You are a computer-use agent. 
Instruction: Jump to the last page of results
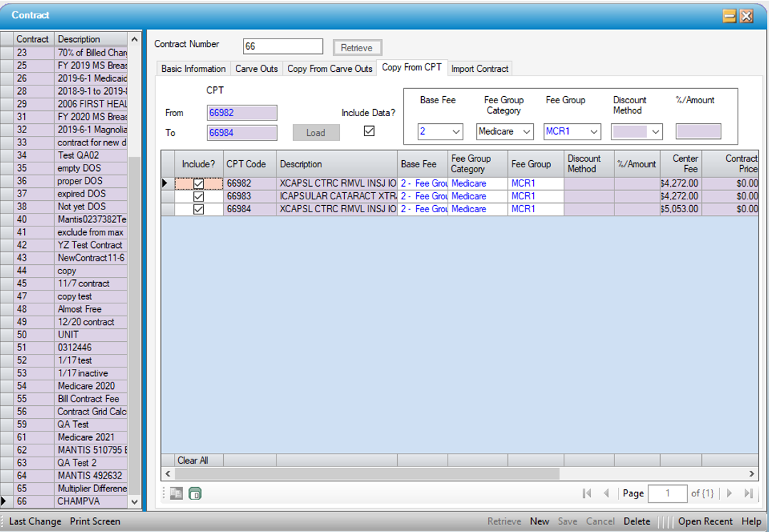coord(748,494)
